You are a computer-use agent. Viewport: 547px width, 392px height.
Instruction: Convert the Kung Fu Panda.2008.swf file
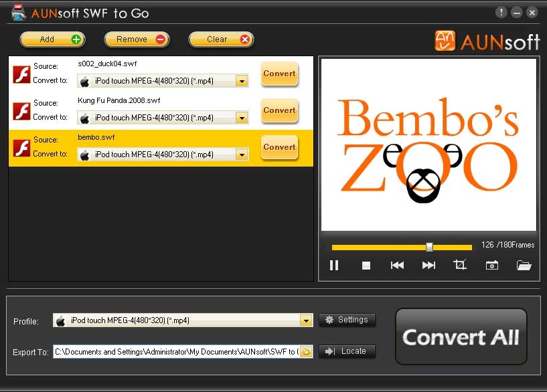[279, 110]
